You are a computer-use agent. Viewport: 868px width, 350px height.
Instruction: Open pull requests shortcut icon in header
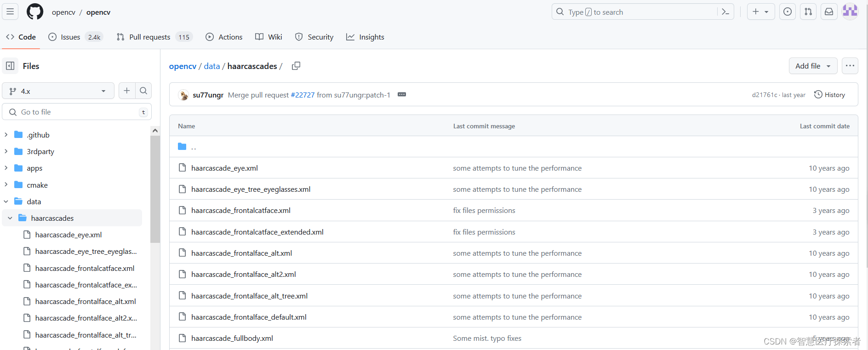[x=808, y=11]
